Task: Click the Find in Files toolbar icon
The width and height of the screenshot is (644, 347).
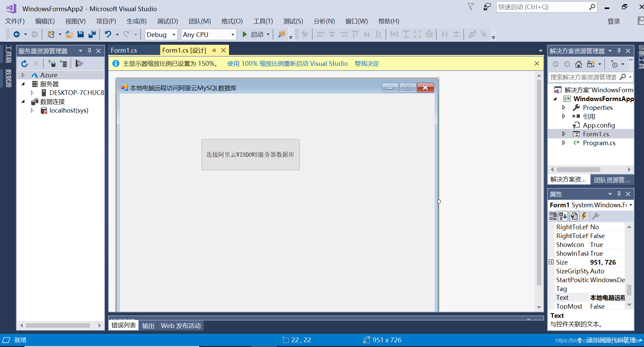Action: (x=281, y=34)
